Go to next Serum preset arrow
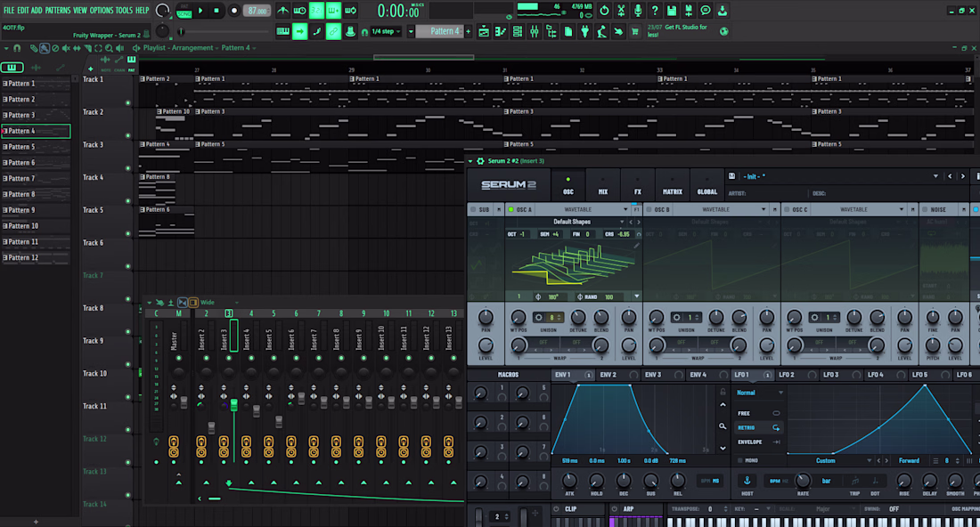The width and height of the screenshot is (980, 527). coord(962,177)
